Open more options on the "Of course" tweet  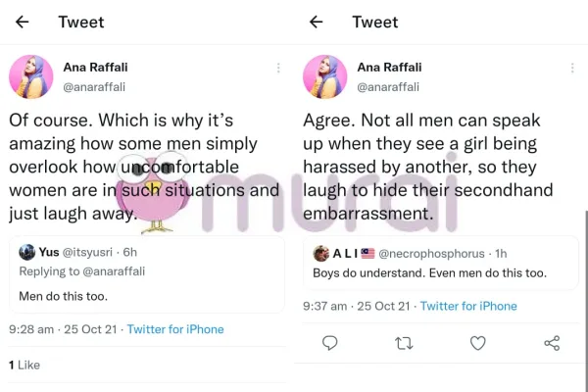pyautogui.click(x=278, y=68)
